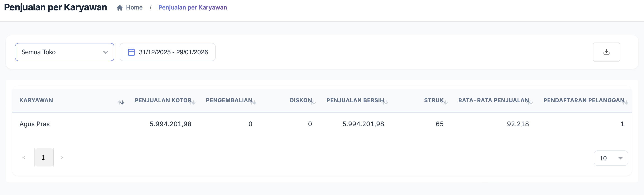Sort by Penjualan Bersih arrow icon
The image size is (644, 195).
click(385, 102)
